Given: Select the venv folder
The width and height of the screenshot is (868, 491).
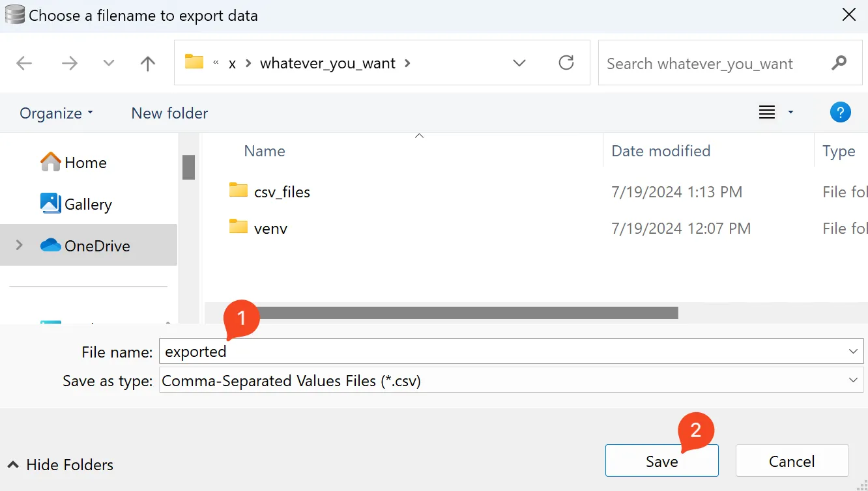Looking at the screenshot, I should pyautogui.click(x=271, y=229).
